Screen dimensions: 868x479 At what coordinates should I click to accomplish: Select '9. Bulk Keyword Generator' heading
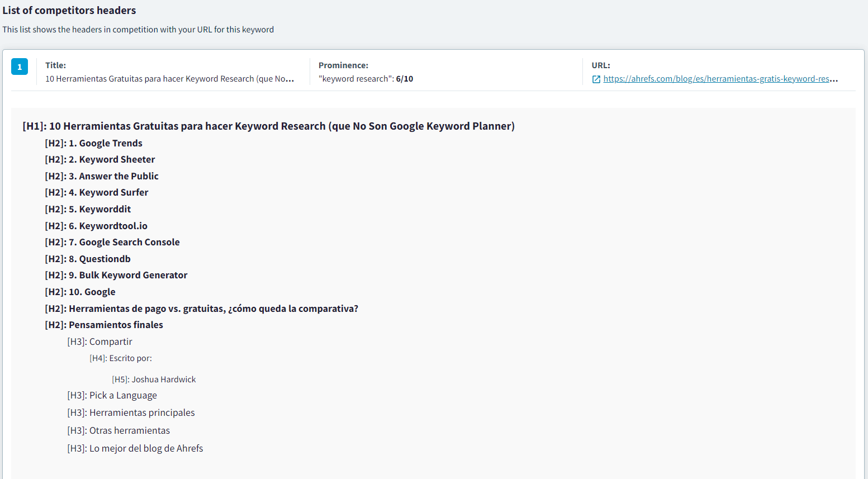tap(116, 275)
